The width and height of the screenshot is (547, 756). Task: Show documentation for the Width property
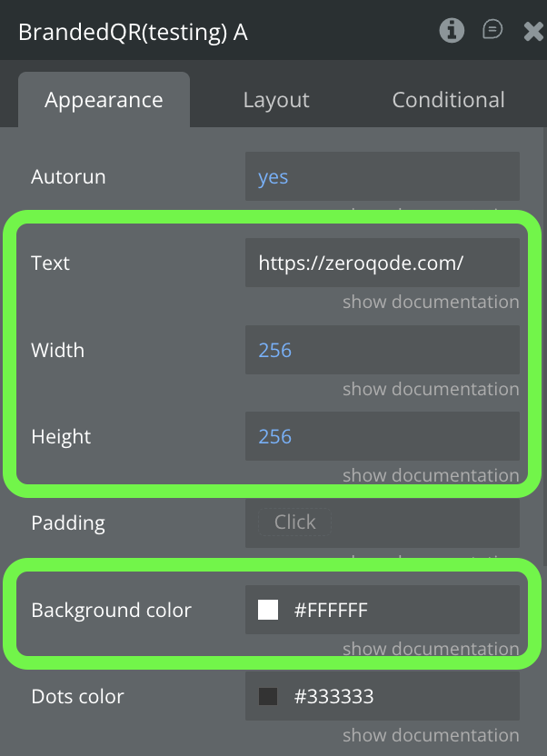point(431,389)
